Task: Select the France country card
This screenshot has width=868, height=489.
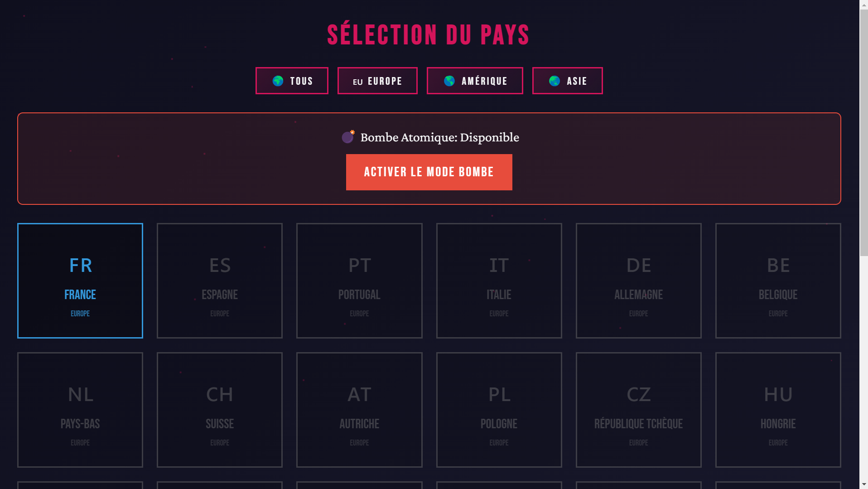Action: coord(80,281)
